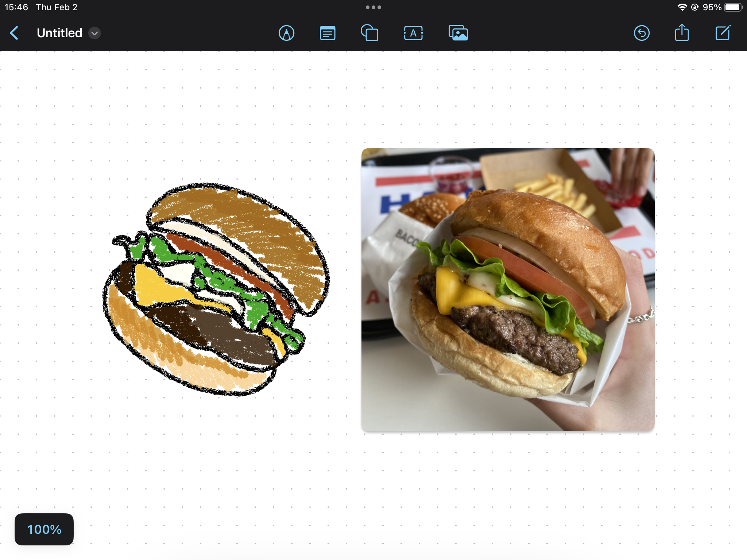Insert a text box
747x560 pixels.
(413, 33)
